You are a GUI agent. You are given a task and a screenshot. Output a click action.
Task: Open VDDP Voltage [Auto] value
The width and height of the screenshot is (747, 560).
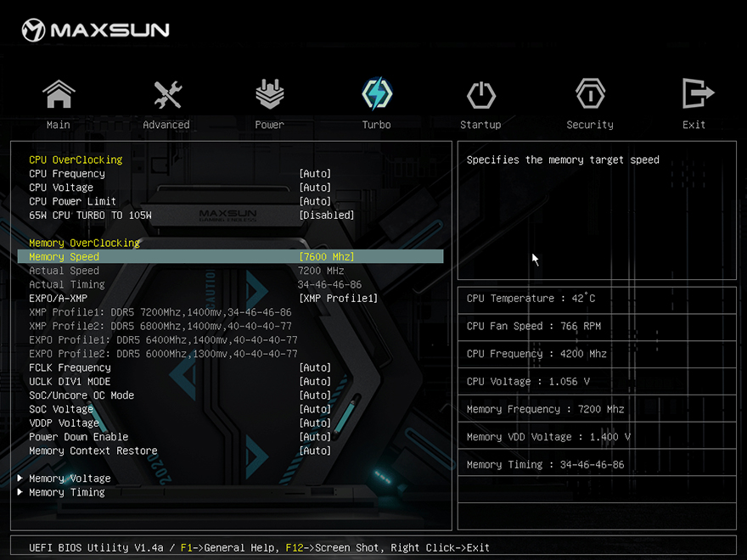(x=315, y=423)
